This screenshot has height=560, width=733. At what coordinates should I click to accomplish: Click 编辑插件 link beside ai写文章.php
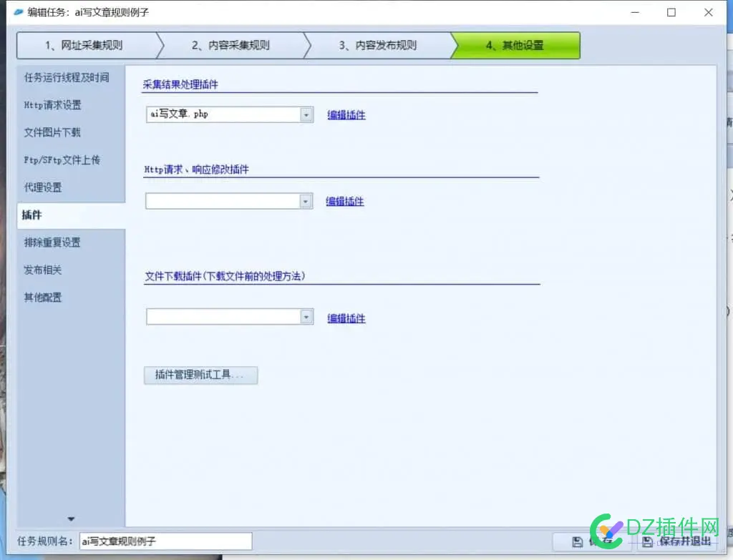pyautogui.click(x=346, y=115)
